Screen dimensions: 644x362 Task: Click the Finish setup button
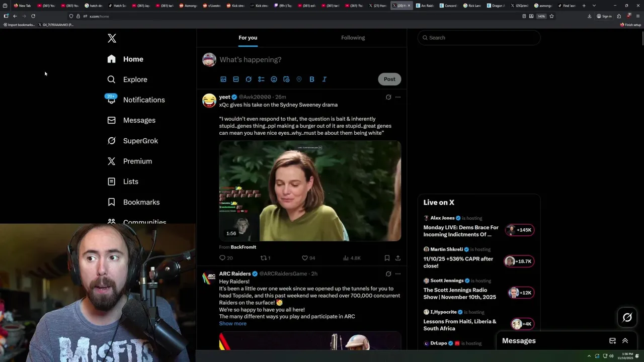(x=630, y=25)
